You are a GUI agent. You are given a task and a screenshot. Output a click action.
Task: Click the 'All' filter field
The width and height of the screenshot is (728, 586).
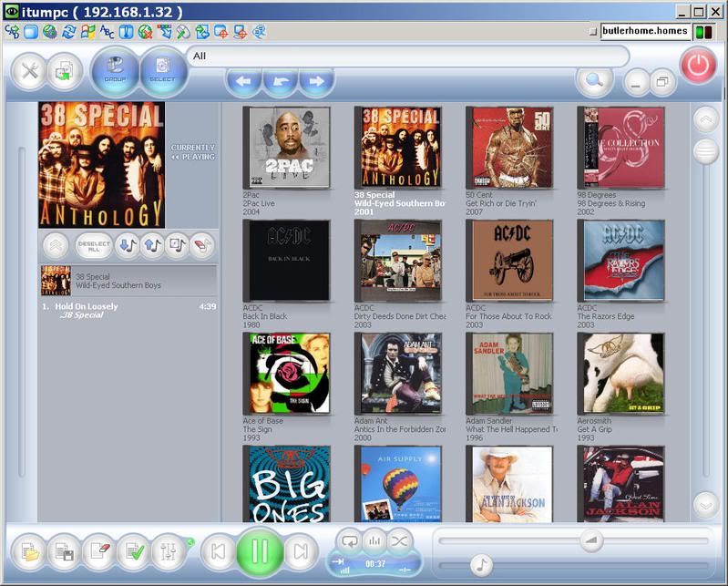tap(407, 57)
